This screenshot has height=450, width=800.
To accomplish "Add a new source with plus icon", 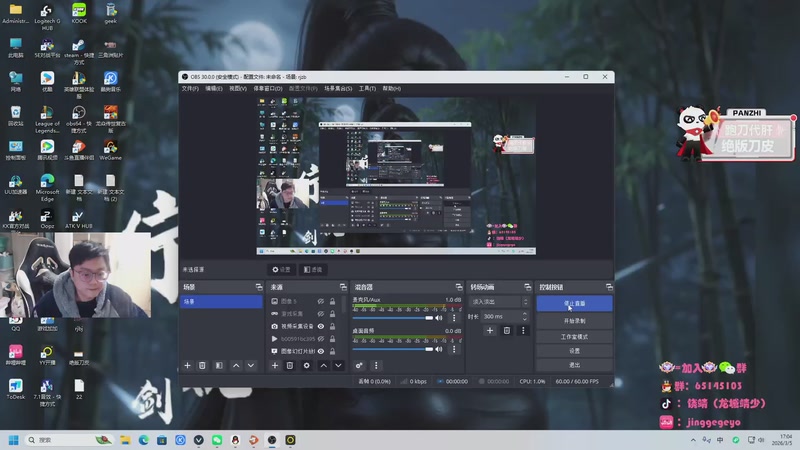I will point(274,365).
